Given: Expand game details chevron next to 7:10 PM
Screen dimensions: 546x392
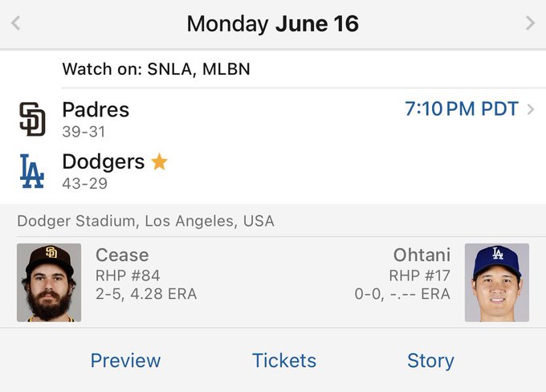Looking at the screenshot, I should tap(531, 110).
